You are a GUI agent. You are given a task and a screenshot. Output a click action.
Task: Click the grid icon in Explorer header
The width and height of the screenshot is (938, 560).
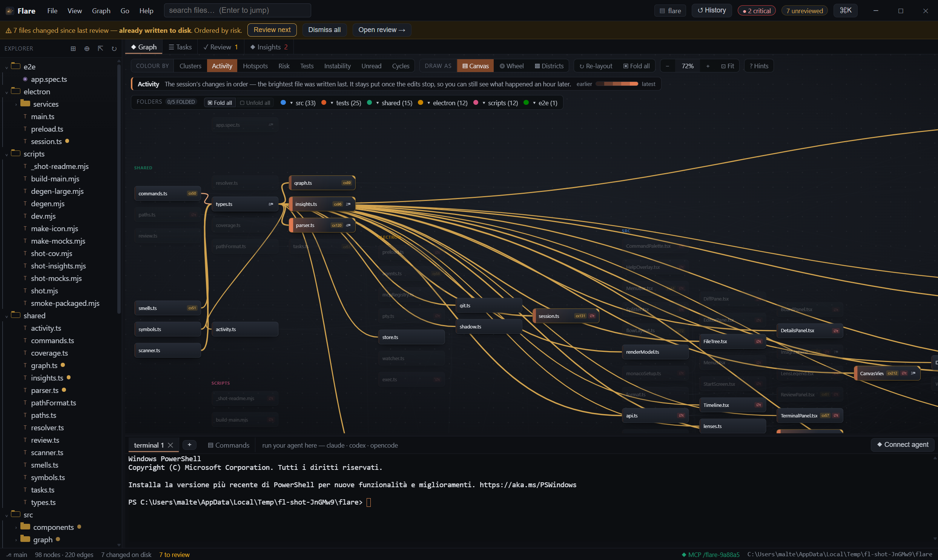coord(73,49)
